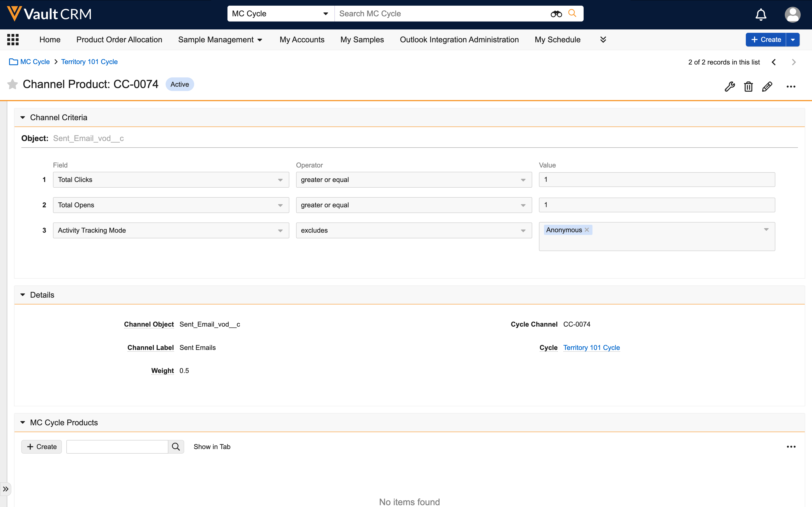Click the trash delete icon
This screenshot has width=812, height=507.
pyautogui.click(x=748, y=86)
